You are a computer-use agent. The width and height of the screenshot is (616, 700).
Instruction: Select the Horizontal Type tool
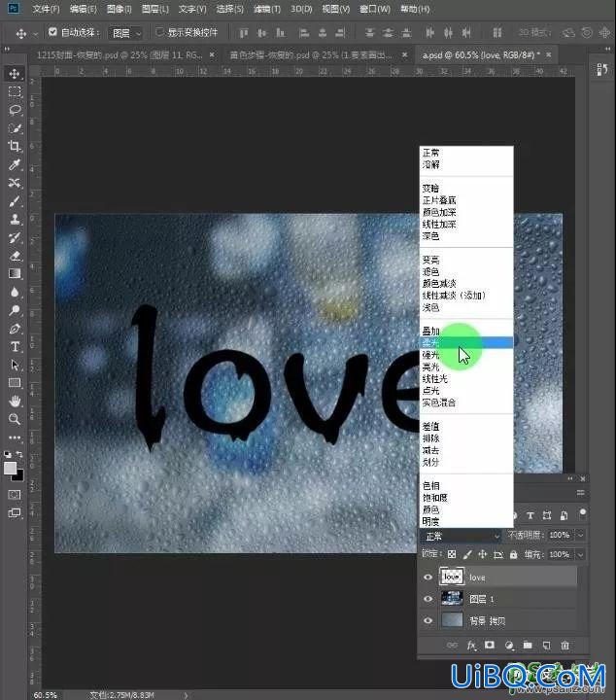15,346
